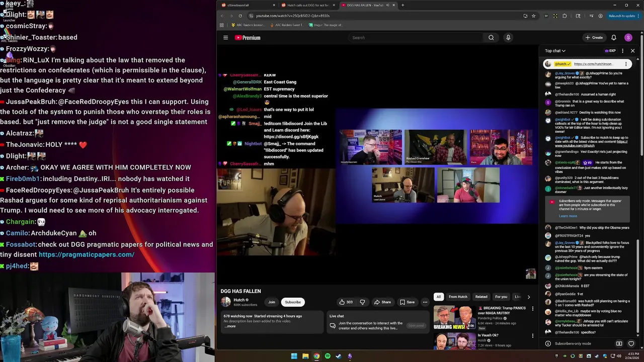Open File Explorer from the taskbar

point(305,356)
